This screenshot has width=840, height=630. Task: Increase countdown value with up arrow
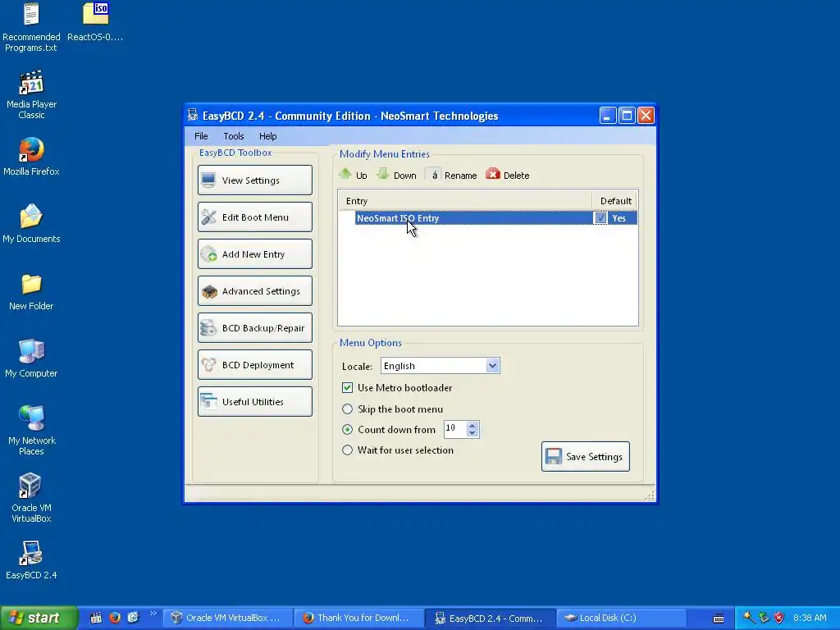[472, 426]
